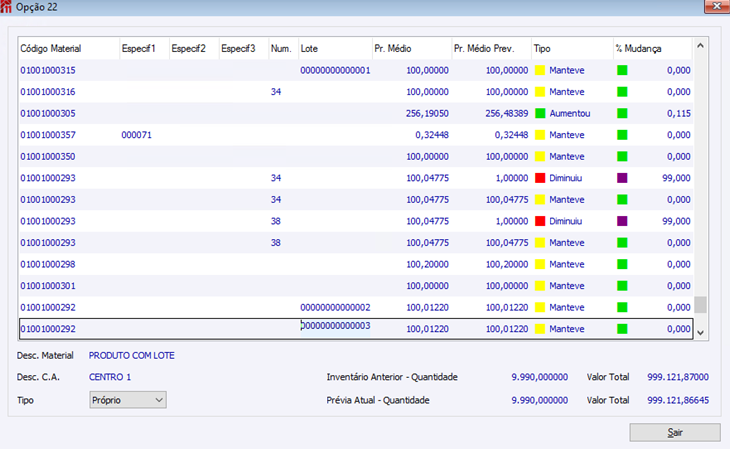Viewport: 730px width, 449px height.
Task: Click the Inventário Anterior - Quantidade label
Action: (392, 377)
